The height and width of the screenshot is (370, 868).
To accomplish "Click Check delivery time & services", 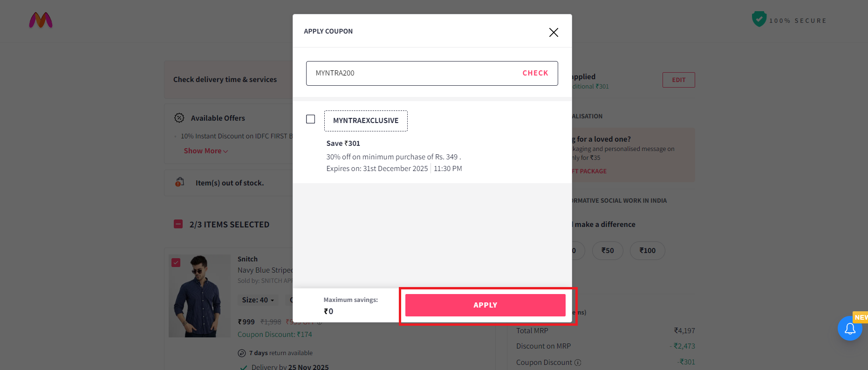I will coord(225,79).
